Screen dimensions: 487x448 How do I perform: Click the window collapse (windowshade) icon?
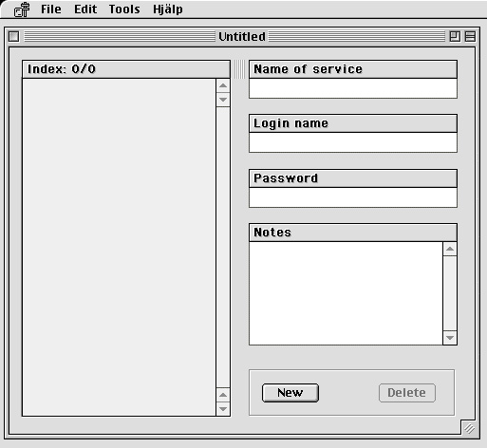[x=470, y=36]
